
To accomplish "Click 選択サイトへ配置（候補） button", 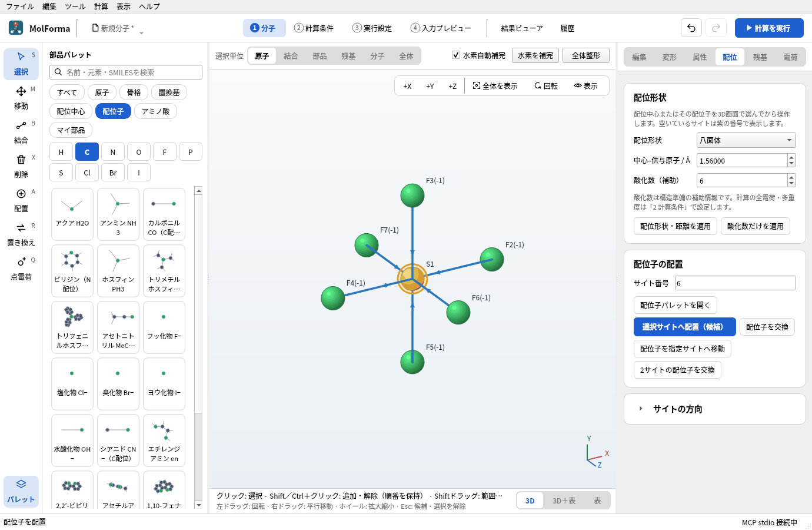I will point(685,327).
